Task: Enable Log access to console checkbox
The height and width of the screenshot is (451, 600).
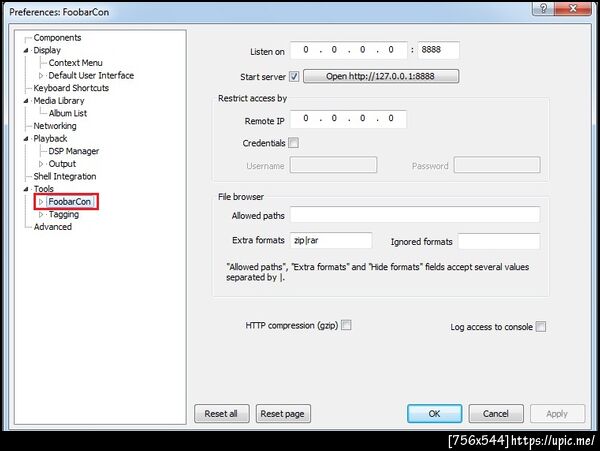Action: pyautogui.click(x=541, y=327)
